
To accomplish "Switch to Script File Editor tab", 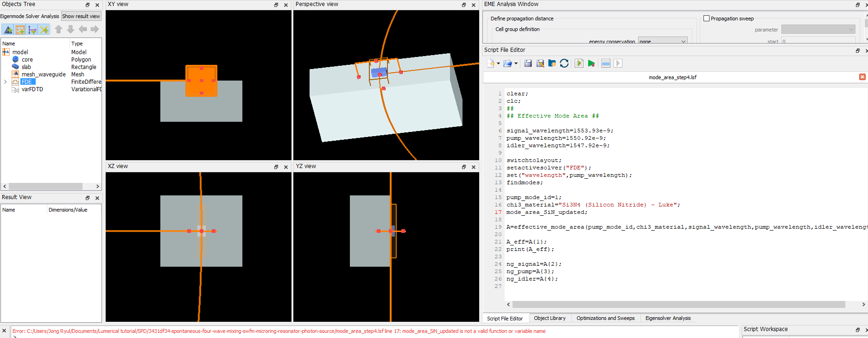I will (505, 319).
